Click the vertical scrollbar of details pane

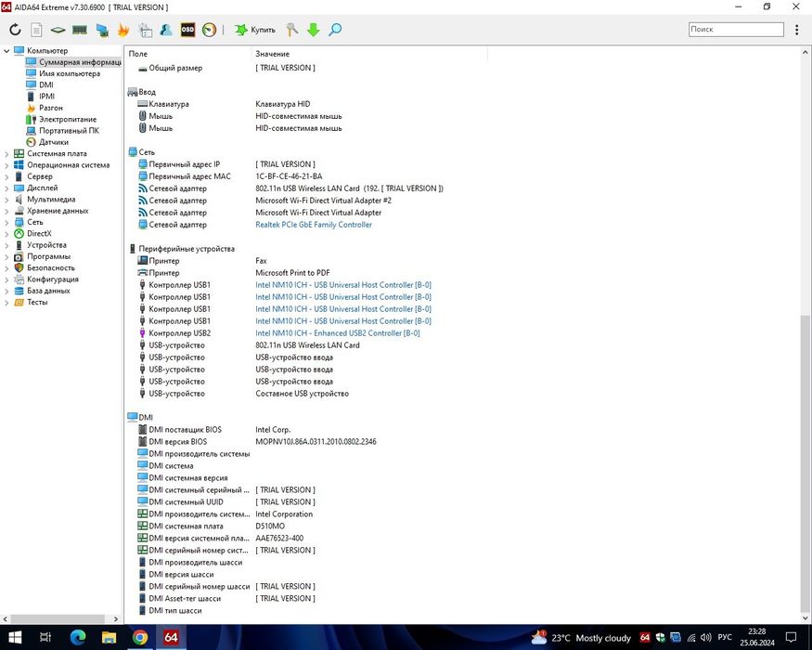(806, 462)
